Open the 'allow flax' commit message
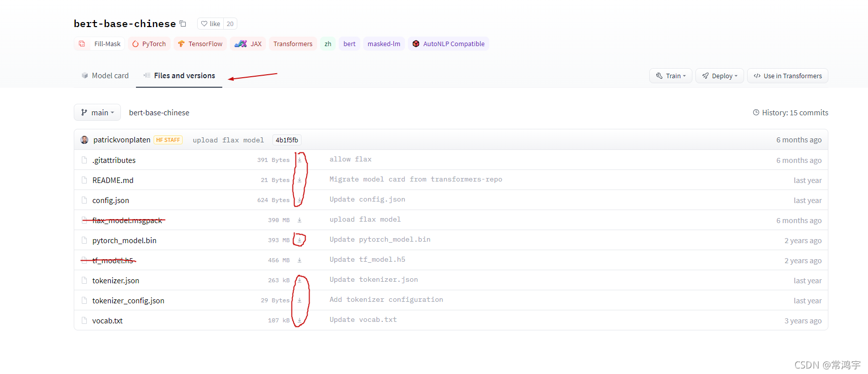Image resolution: width=868 pixels, height=374 pixels. coord(351,159)
